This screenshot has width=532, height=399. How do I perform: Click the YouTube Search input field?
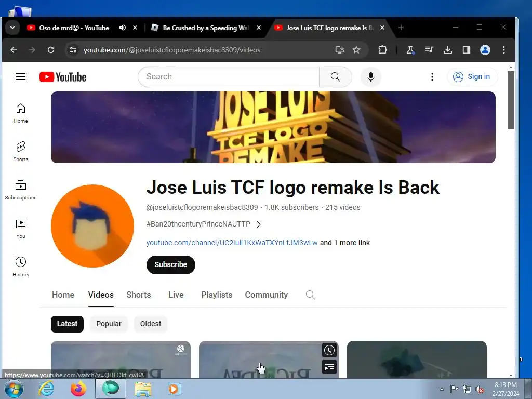point(229,77)
